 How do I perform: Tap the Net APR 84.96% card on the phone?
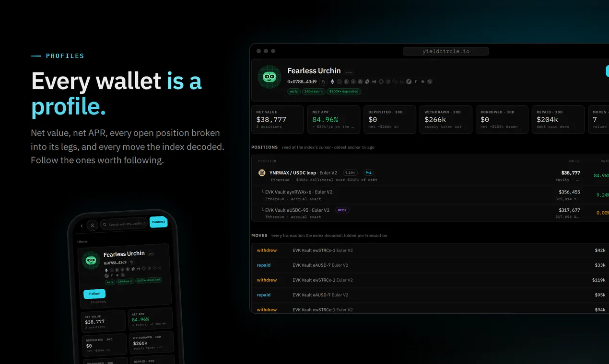click(x=150, y=320)
